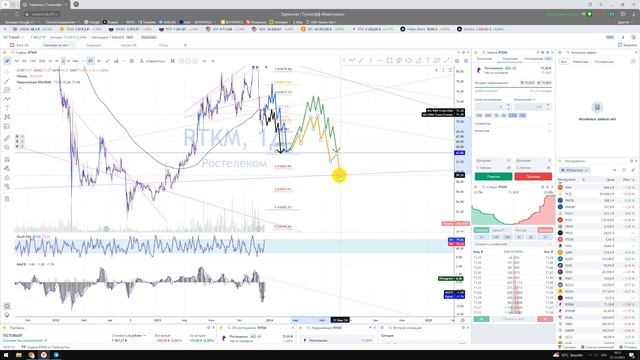Show Отложенные active orders filter
The image size is (640, 360).
[604, 62]
